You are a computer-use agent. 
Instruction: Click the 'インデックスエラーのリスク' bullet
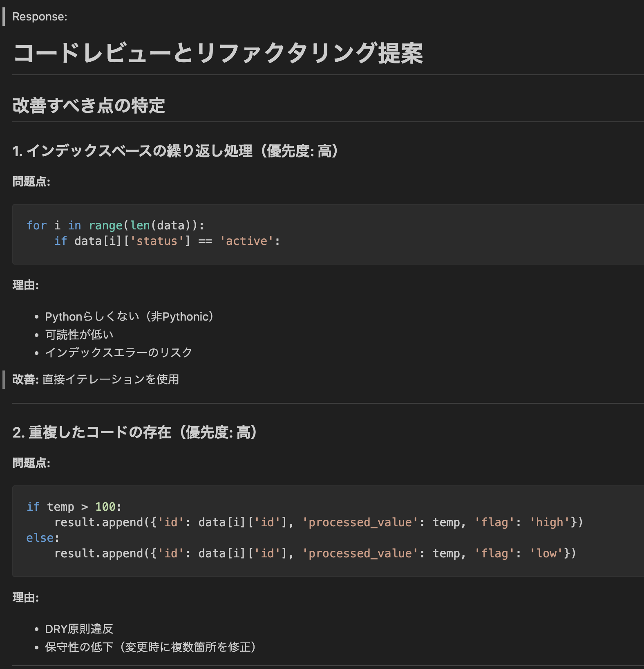click(x=119, y=352)
